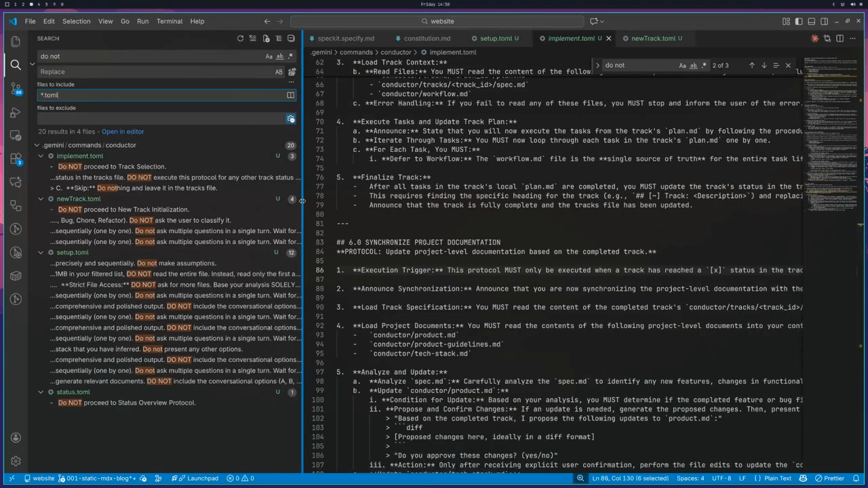This screenshot has height=488, width=868.
Task: Open the Terminal menu
Action: (169, 21)
